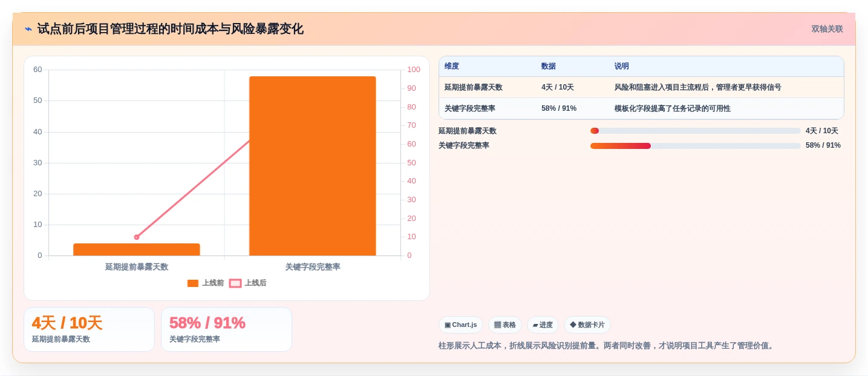The width and height of the screenshot is (868, 376).
Task: Click the 关键字段完整率 x-axis label
Action: coord(313,267)
